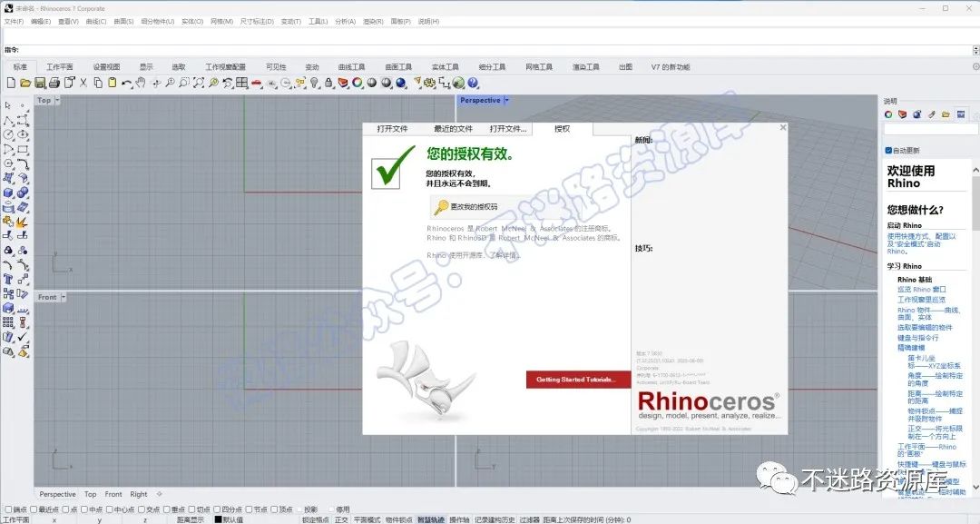The width and height of the screenshot is (980, 524).
Task: Select the Polyline tool in left sidebar
Action: click(x=8, y=120)
